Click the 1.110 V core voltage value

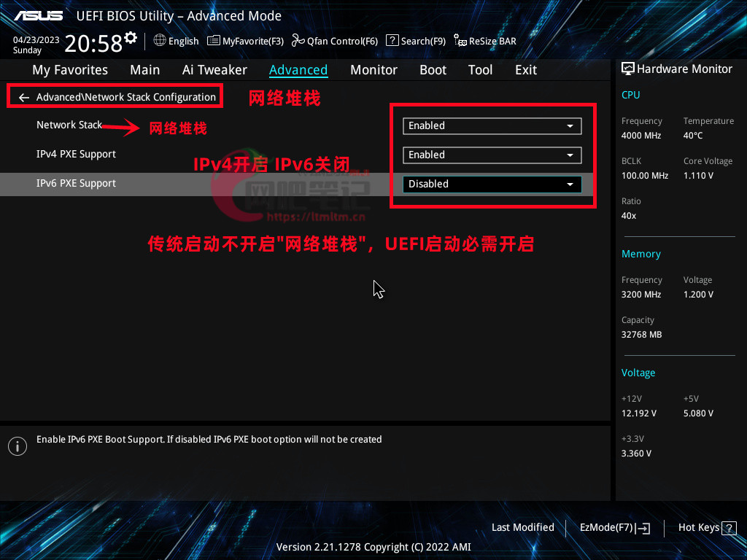tap(698, 176)
